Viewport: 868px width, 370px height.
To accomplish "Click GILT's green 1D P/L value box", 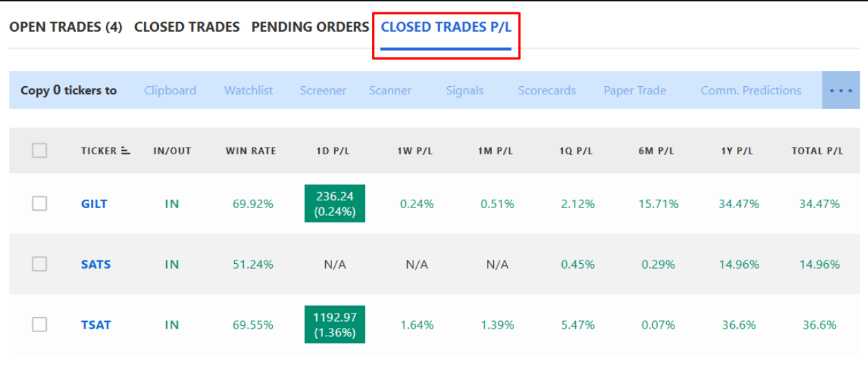I will tap(335, 203).
